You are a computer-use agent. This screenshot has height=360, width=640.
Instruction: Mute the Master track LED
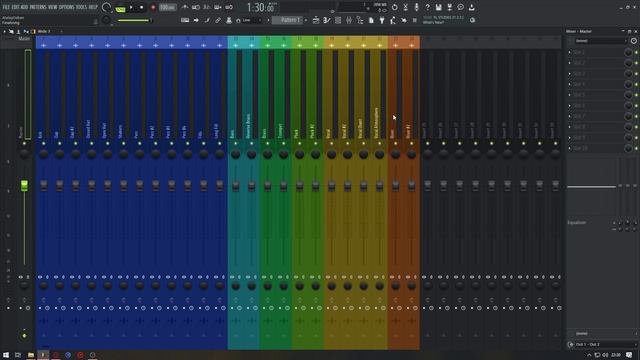tap(24, 143)
